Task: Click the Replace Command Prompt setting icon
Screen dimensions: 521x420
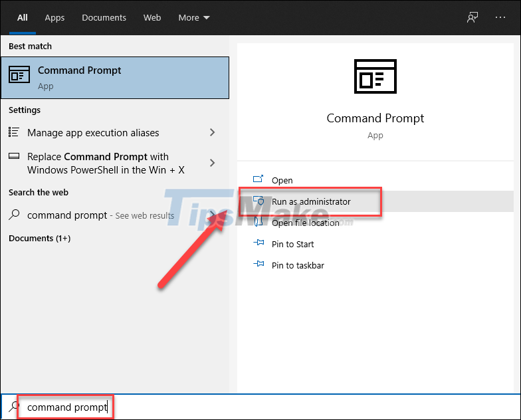Action: (13, 156)
